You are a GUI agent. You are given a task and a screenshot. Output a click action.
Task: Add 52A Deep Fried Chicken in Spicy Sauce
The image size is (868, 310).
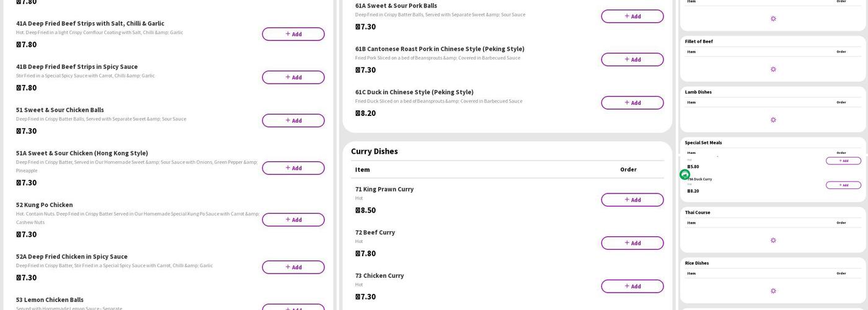click(x=293, y=267)
